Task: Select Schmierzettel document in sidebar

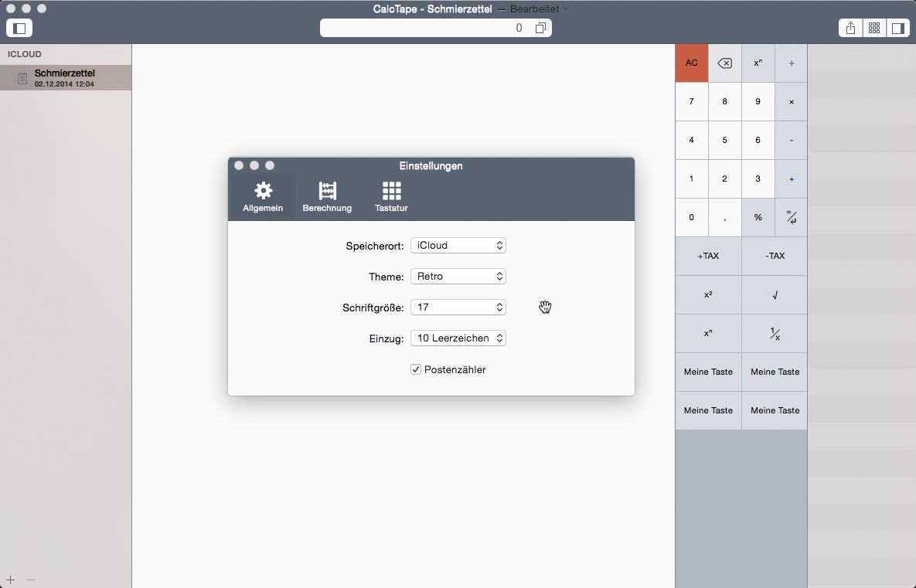Action: pos(65,77)
